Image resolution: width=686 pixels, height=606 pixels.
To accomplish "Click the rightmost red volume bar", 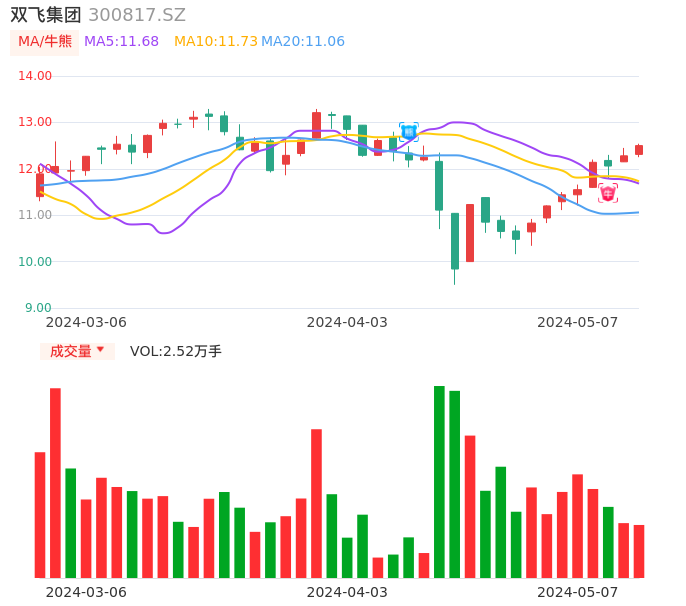I will tap(639, 551).
